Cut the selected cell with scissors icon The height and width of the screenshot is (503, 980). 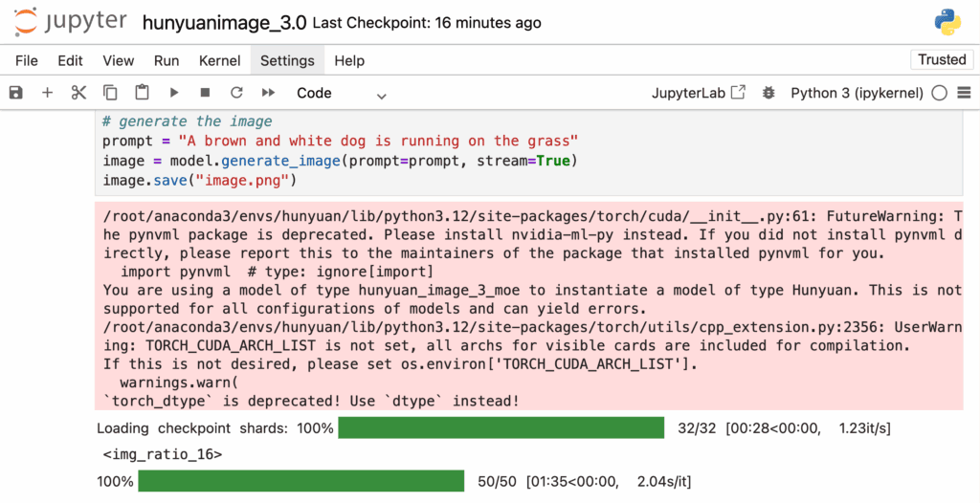click(x=78, y=93)
